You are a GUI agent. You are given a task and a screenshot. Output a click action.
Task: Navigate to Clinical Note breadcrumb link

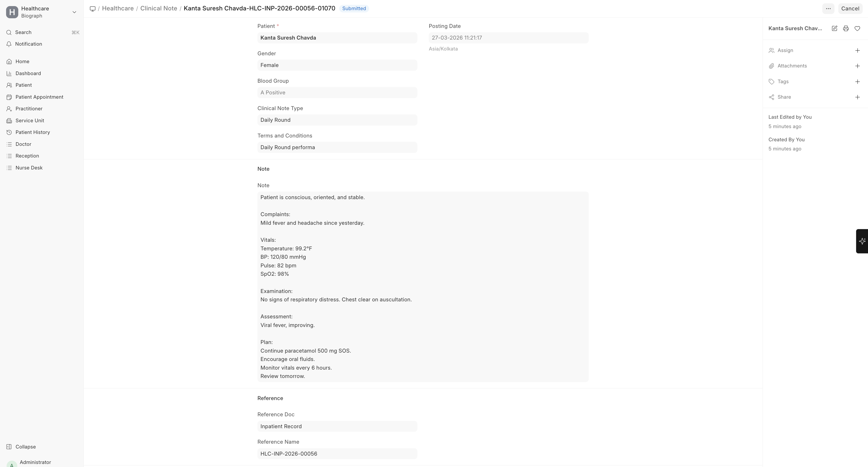coord(158,8)
